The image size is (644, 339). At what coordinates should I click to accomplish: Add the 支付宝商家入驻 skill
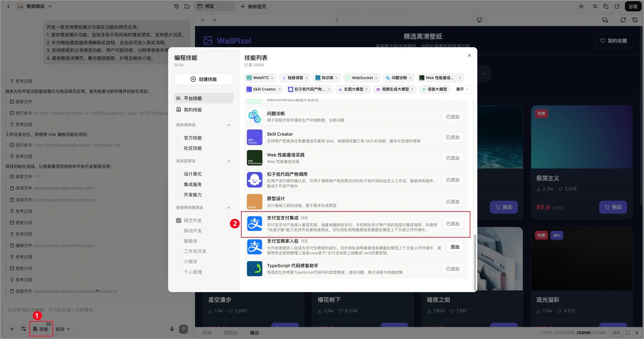pos(455,247)
